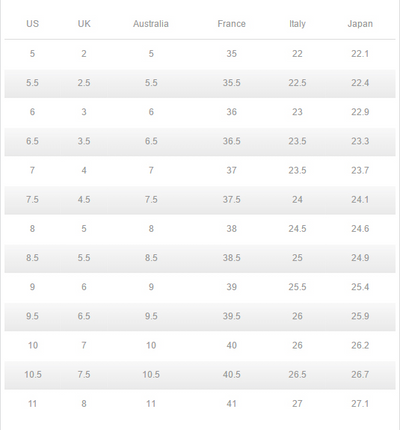Select the Australia column header
The height and width of the screenshot is (430, 400).
151,24
